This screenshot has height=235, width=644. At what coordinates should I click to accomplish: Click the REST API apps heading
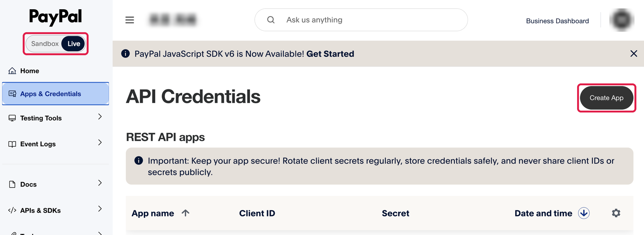(x=165, y=137)
